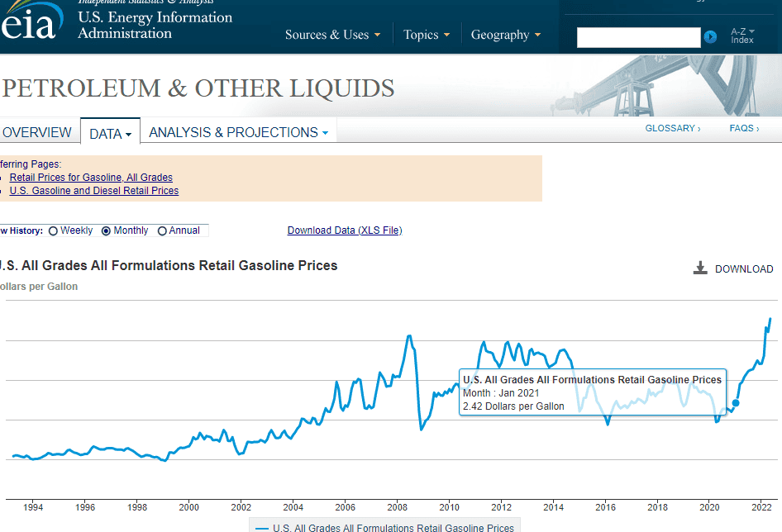Click the PETROLEUM & OTHER LIQUIDS heading
782x532 pixels.
tap(198, 88)
